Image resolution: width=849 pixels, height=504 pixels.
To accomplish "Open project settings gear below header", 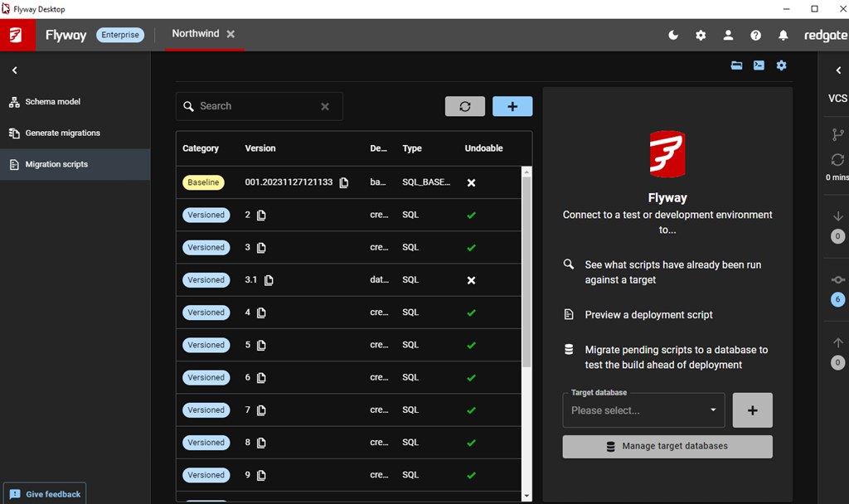I will (x=781, y=65).
